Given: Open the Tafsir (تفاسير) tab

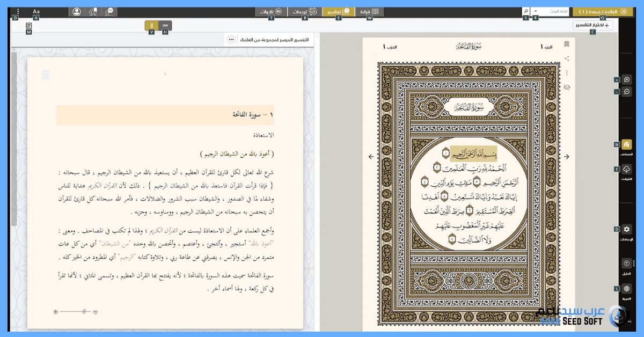Looking at the screenshot, I should pyautogui.click(x=338, y=11).
